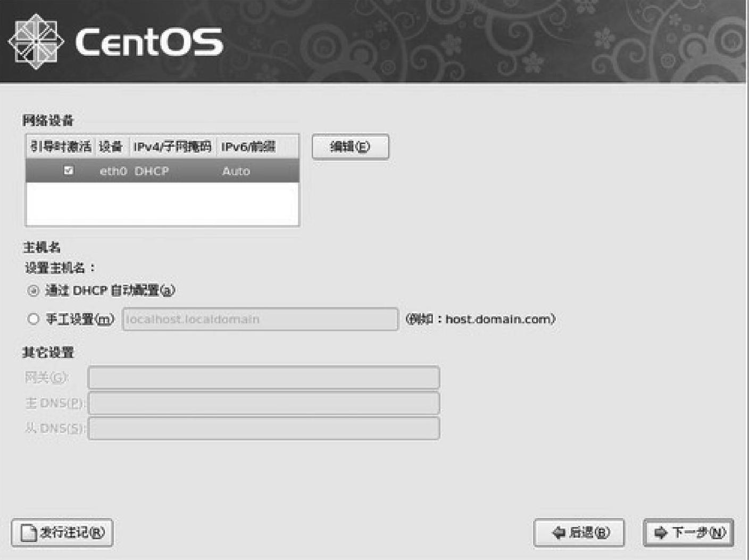Focus the 主 DNS(P) input field
This screenshot has width=749, height=560.
tap(264, 403)
